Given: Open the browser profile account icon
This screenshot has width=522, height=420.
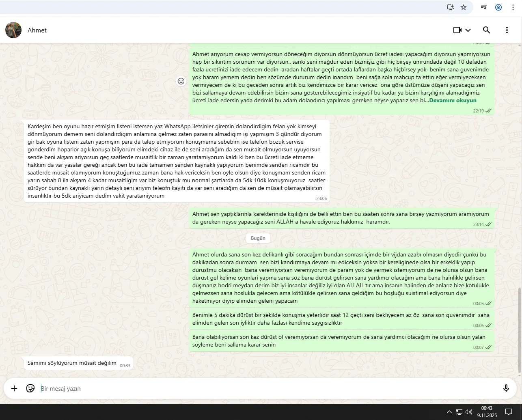Looking at the screenshot, I should point(498,7).
